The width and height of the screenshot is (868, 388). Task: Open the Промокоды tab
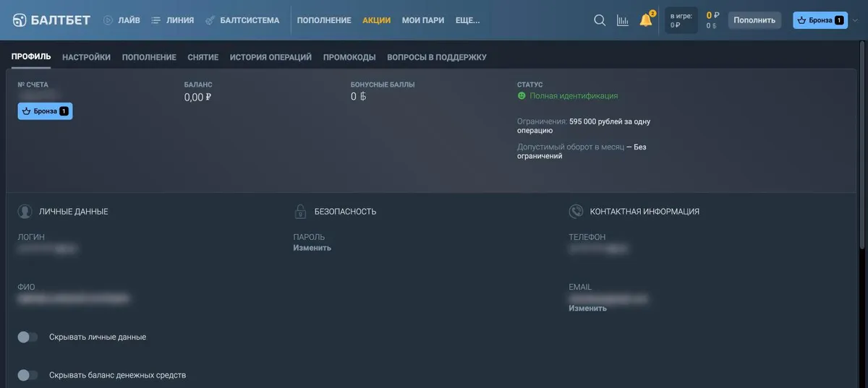349,57
